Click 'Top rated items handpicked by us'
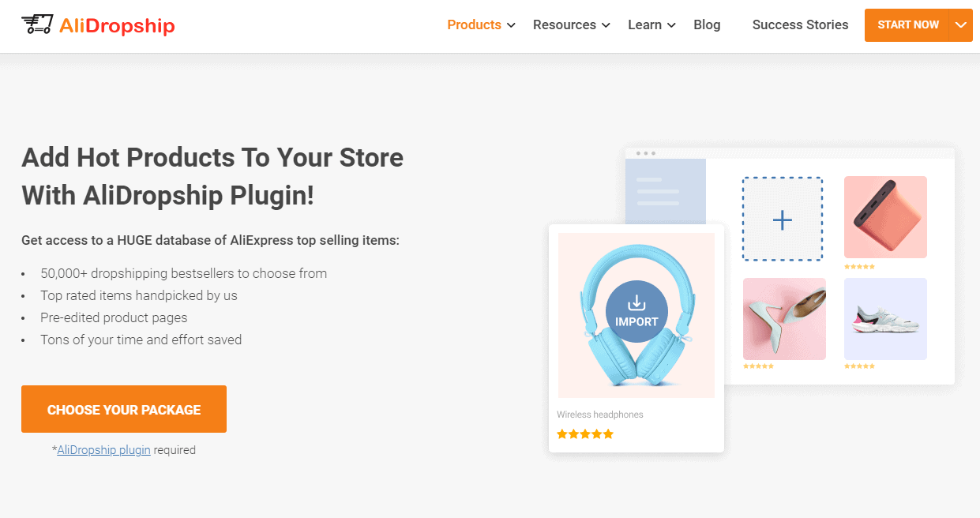Image resolution: width=980 pixels, height=518 pixels. [139, 295]
